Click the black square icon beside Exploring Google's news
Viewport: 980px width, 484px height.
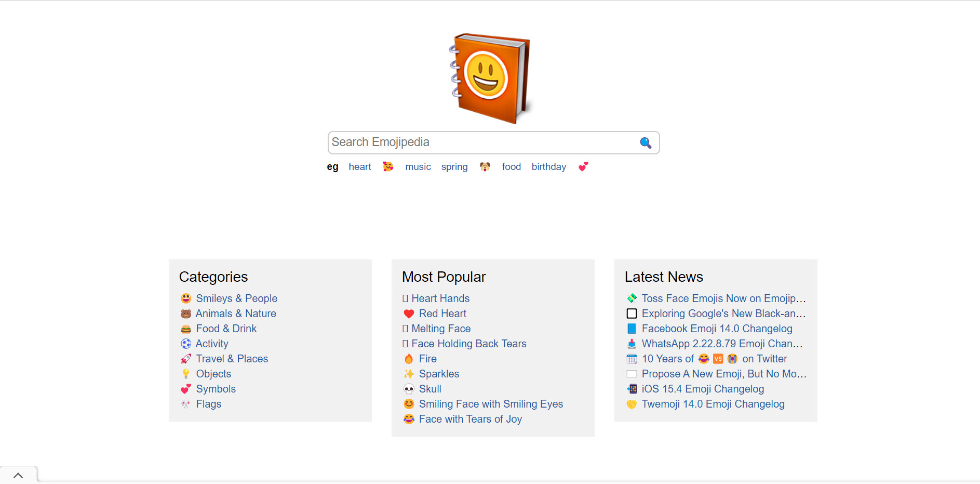click(632, 313)
